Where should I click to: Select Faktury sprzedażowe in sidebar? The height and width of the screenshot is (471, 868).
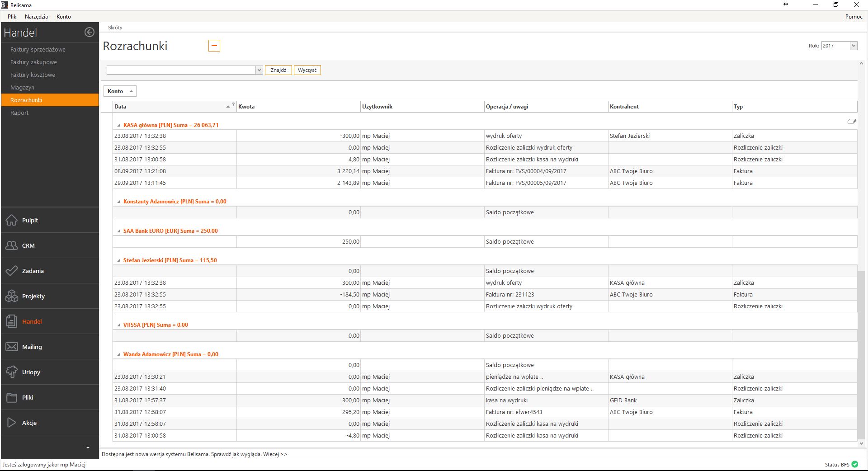(38, 49)
